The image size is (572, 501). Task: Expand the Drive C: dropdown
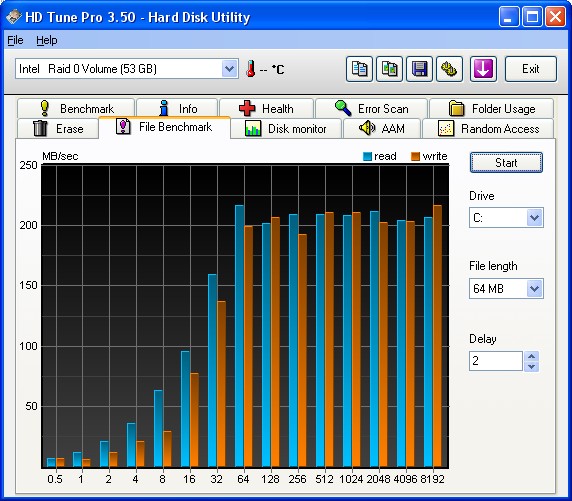tap(534, 218)
